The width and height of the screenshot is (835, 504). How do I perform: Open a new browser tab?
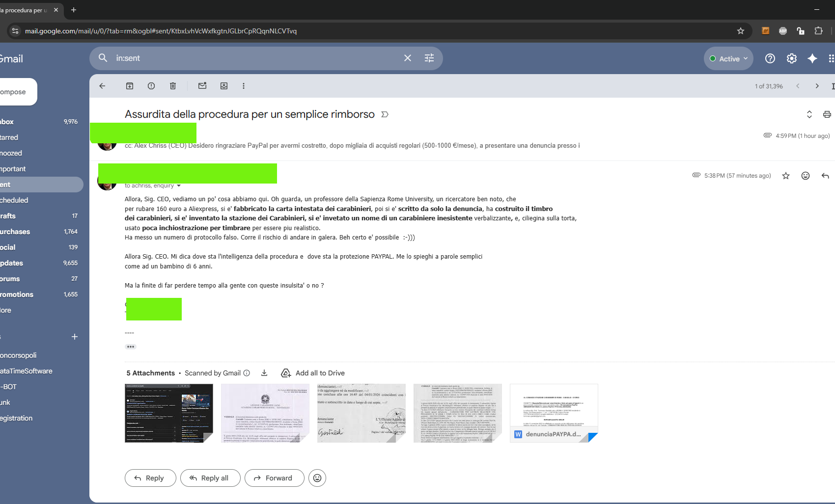(74, 10)
